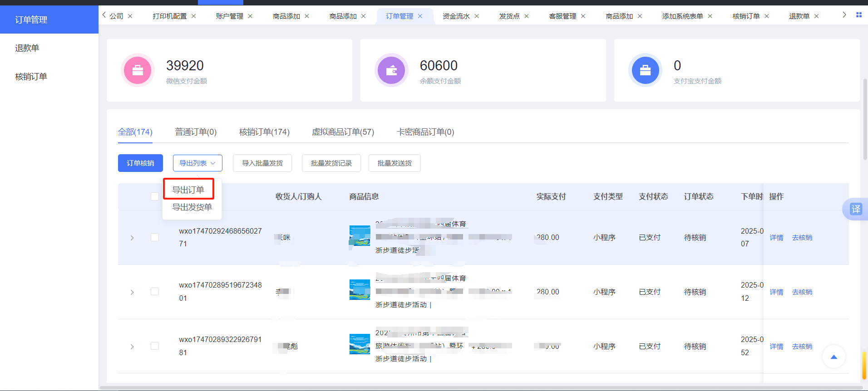This screenshot has height=391, width=868.
Task: Expand the row of order wxo1747028951967234801
Action: 132,292
